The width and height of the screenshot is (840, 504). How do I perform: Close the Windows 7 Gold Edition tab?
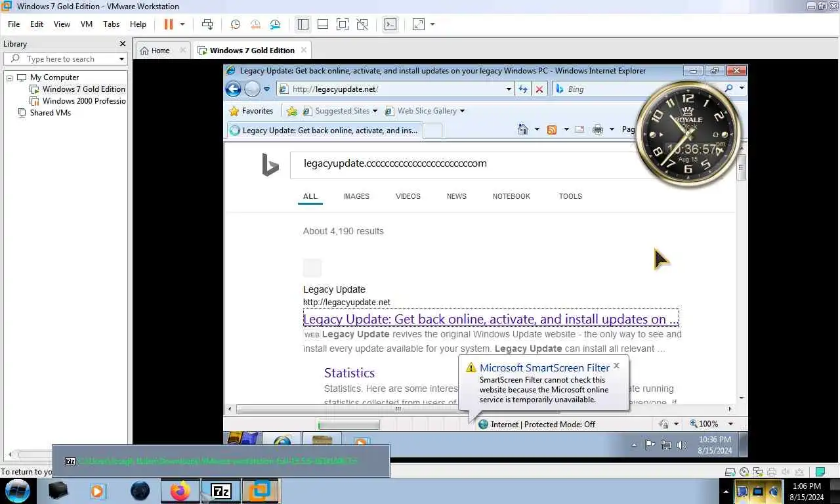pos(303,50)
